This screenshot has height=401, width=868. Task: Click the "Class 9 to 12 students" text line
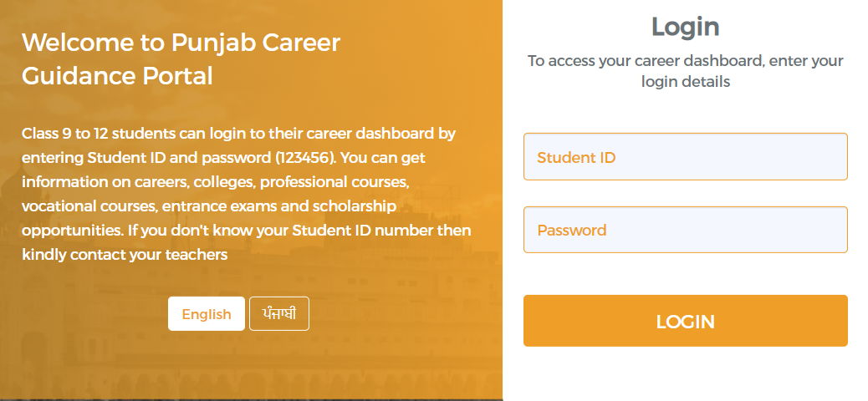tap(238, 134)
